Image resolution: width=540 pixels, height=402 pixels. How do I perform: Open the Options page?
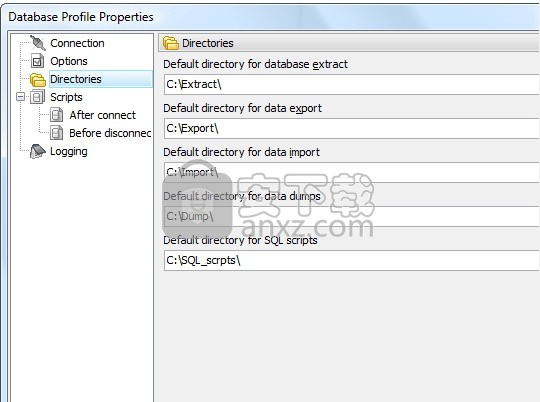click(x=69, y=61)
